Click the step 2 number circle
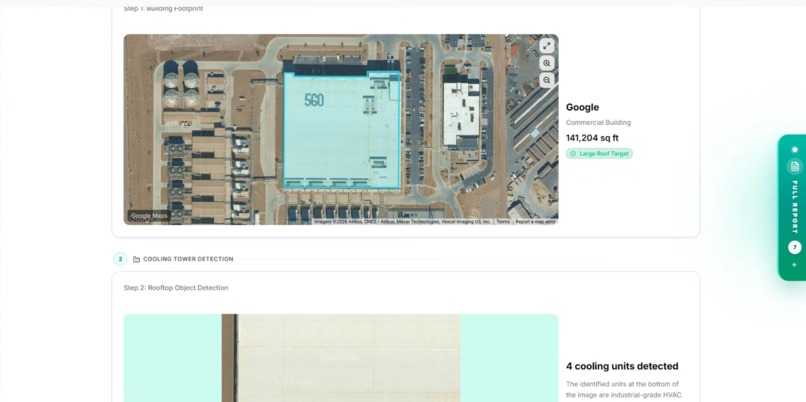Screen dimensions: 806x402 coord(120,259)
